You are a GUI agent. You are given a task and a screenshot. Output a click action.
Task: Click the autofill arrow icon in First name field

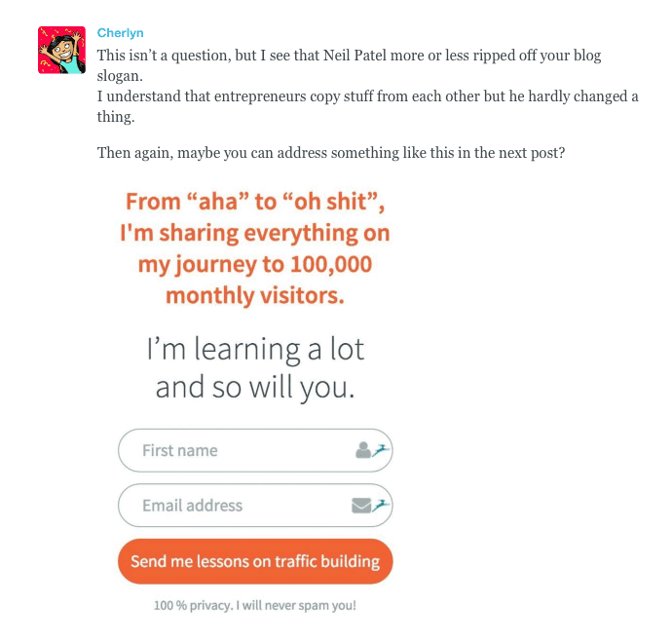coord(381,448)
